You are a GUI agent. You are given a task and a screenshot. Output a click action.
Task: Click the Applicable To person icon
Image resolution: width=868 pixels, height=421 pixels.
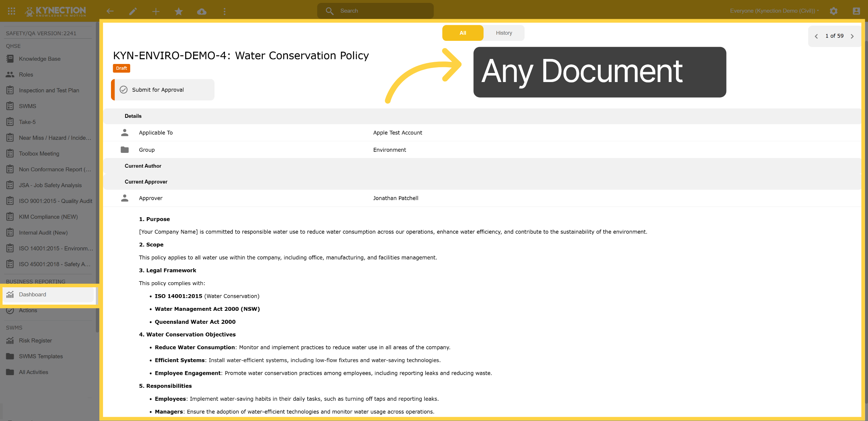pos(125,133)
